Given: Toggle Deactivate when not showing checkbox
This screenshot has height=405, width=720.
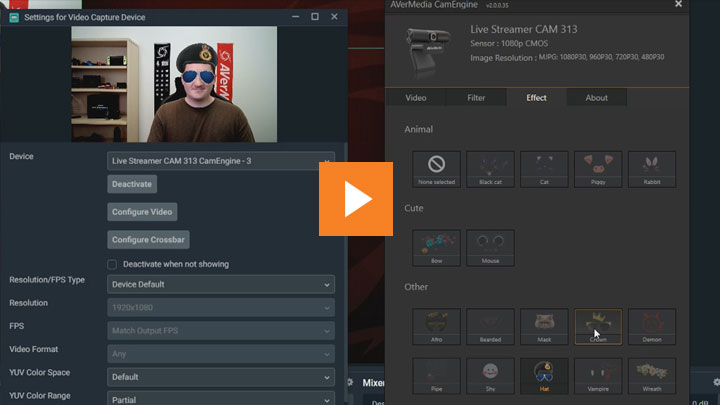Looking at the screenshot, I should [x=112, y=264].
